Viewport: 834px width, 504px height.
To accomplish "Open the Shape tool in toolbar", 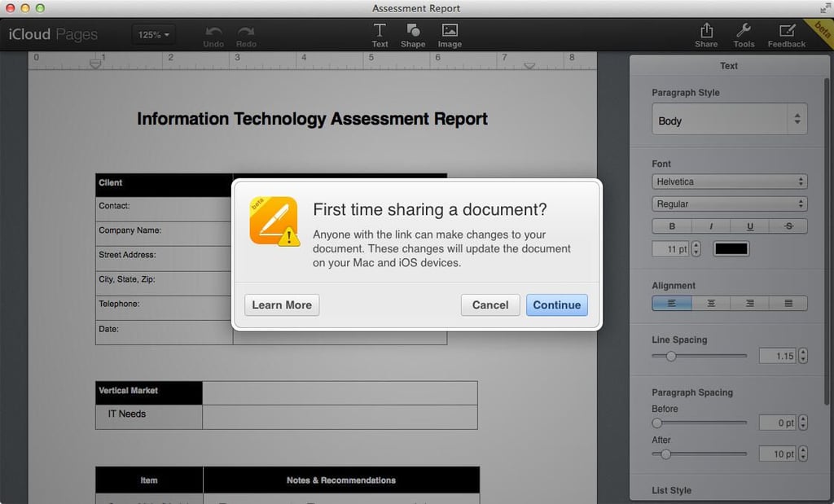I will pos(413,30).
